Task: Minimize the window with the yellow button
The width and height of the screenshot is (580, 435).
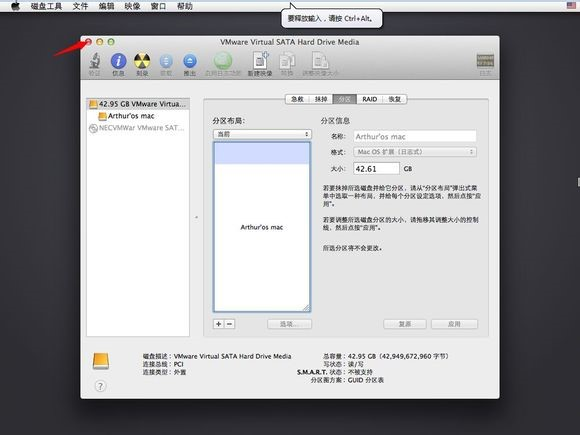Action: pyautogui.click(x=100, y=42)
